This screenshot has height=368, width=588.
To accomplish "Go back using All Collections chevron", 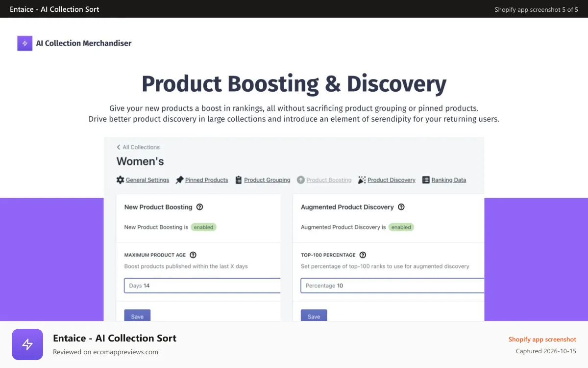I will click(x=119, y=147).
